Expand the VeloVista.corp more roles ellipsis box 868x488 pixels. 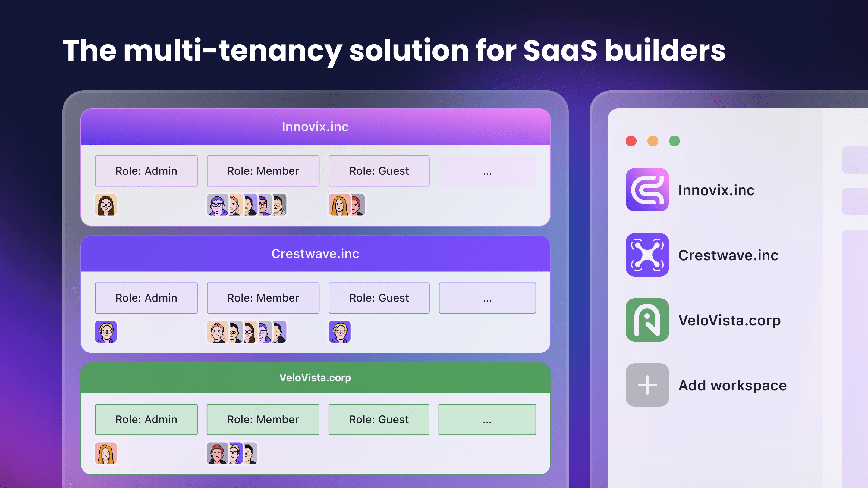click(x=487, y=419)
